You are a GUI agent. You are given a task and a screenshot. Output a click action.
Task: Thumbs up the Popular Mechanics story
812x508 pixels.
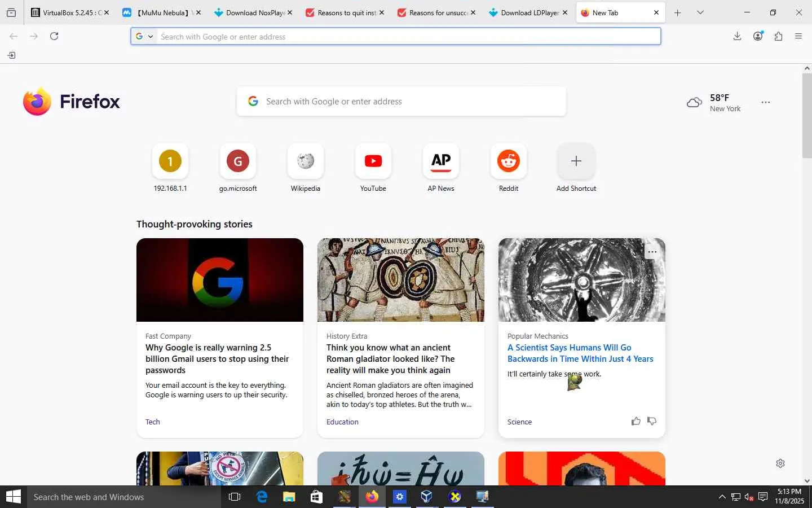point(636,421)
